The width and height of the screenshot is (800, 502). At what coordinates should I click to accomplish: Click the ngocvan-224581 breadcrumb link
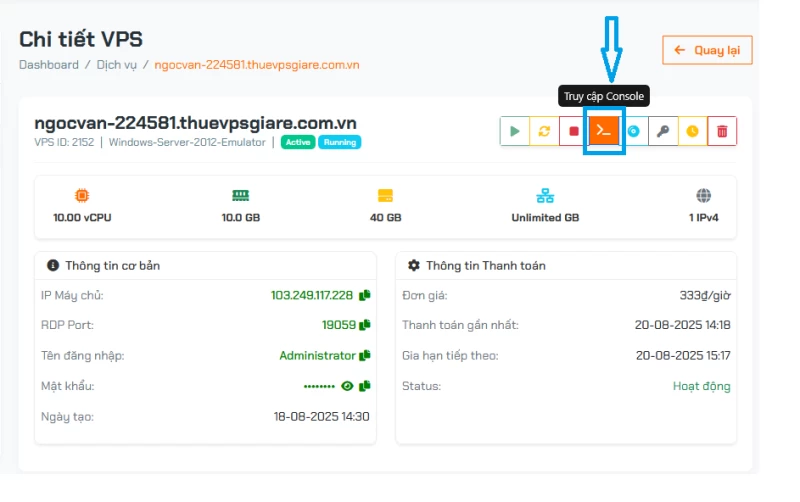(x=257, y=65)
